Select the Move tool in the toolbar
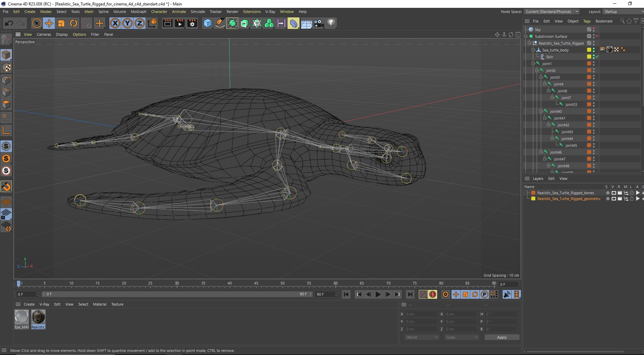 (x=49, y=23)
